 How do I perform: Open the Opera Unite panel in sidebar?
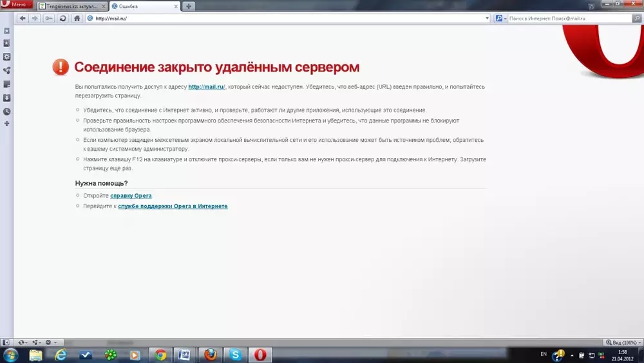[6, 70]
